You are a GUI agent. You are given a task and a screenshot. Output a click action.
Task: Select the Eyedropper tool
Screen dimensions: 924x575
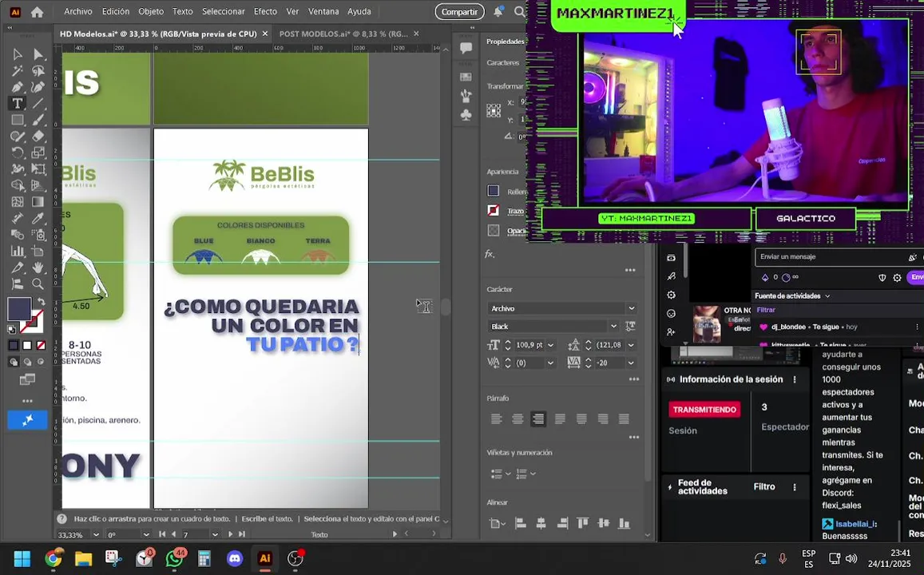point(38,218)
